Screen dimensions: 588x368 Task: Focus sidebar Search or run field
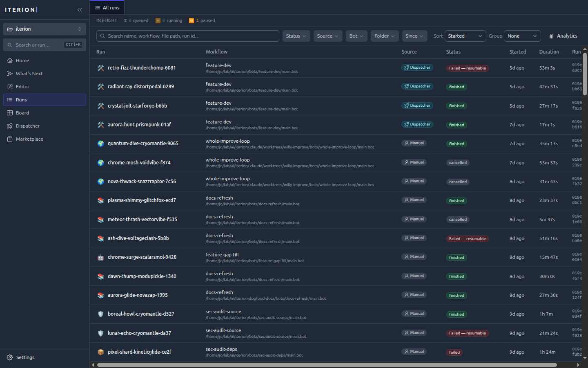(45, 45)
